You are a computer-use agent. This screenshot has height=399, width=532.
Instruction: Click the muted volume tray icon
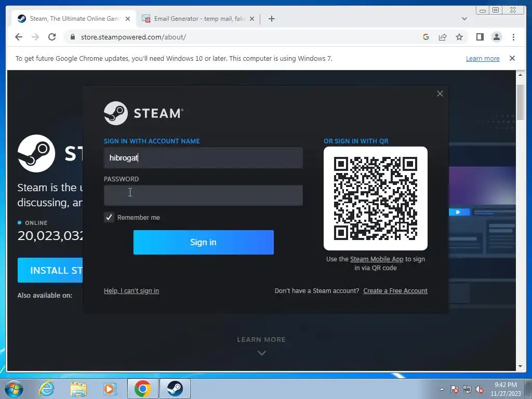coord(480,390)
